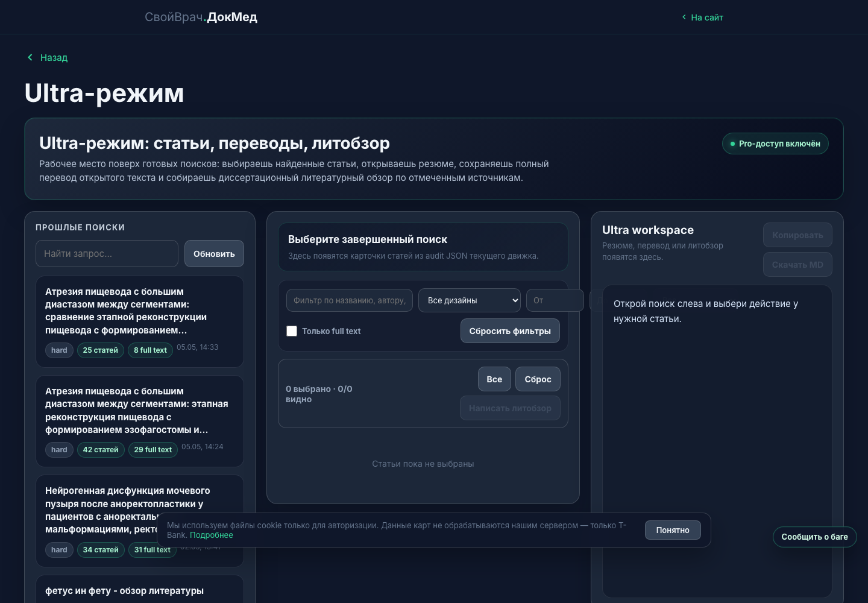Click the chevron icon next to На сайт
This screenshot has width=868, height=603.
[684, 17]
